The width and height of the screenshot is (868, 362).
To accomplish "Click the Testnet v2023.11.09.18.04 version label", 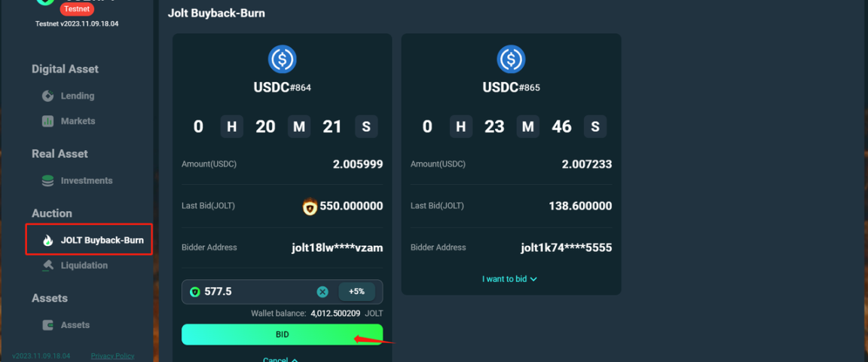I will (77, 24).
